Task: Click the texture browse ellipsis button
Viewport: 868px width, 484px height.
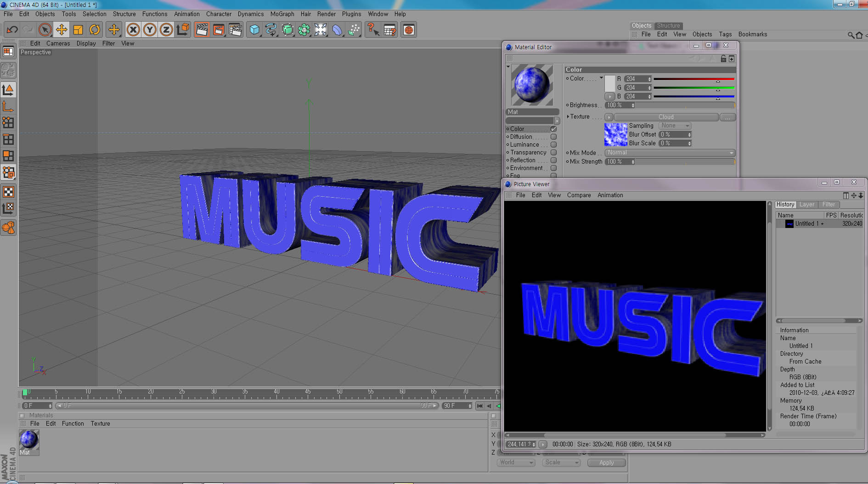Action: [x=727, y=117]
